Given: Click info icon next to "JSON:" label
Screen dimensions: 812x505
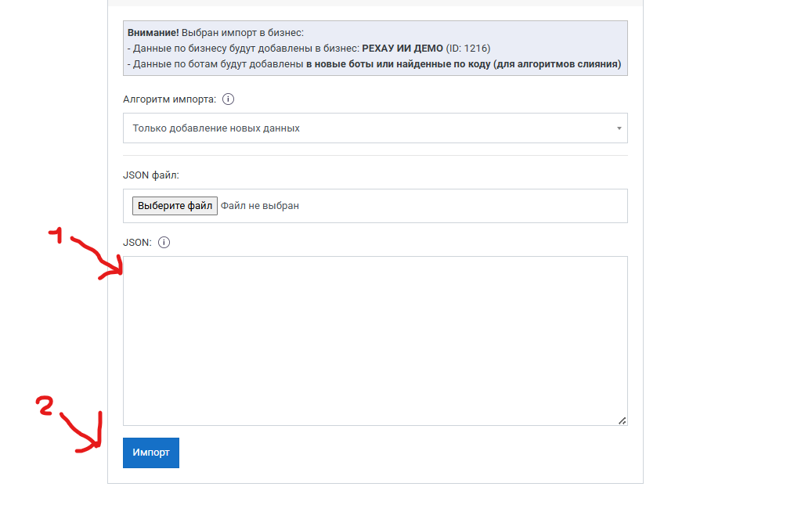Looking at the screenshot, I should click(x=164, y=243).
